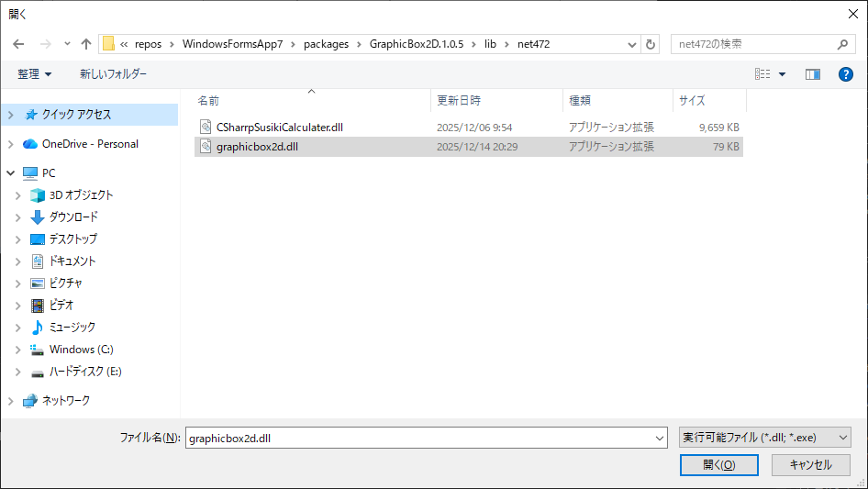Image resolution: width=868 pixels, height=489 pixels.
Task: Click the ダウンロード arrow icon
Action: (37, 217)
